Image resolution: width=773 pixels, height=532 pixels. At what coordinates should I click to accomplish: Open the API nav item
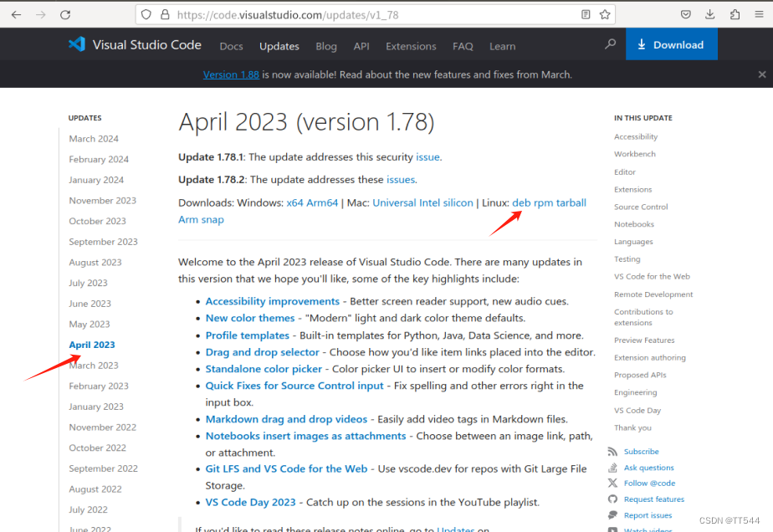(361, 46)
